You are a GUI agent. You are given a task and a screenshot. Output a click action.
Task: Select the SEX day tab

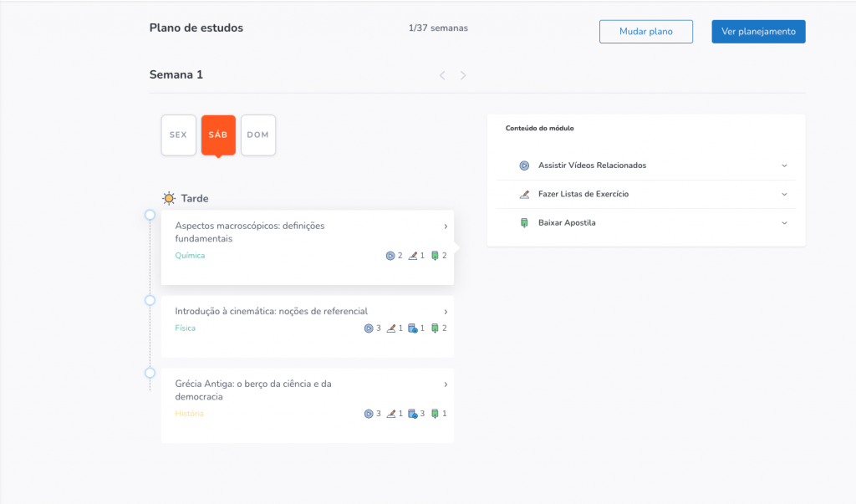pos(179,135)
